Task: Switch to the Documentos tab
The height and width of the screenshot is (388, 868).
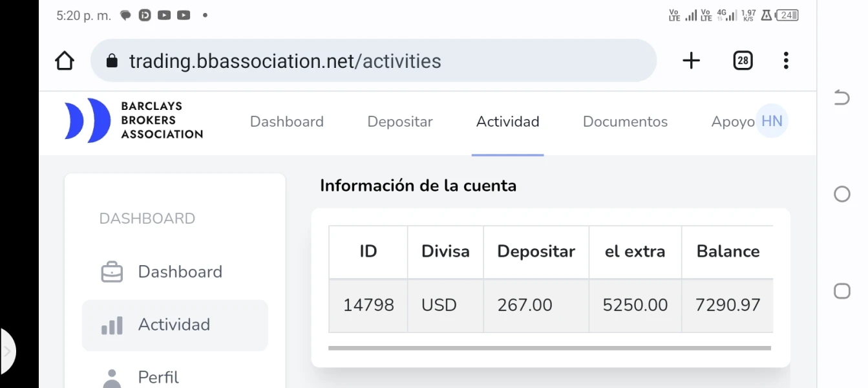Action: [x=625, y=122]
